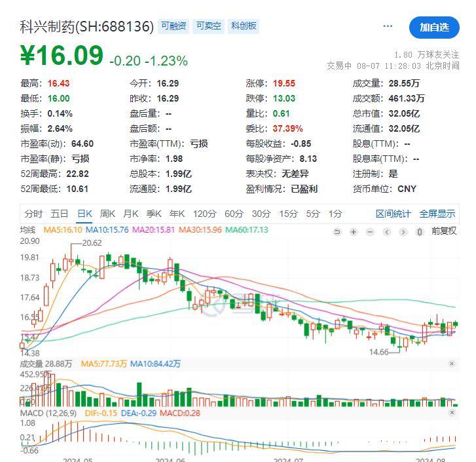Click the volume MA5:77.73万 label
476x462 pixels.
(x=104, y=364)
